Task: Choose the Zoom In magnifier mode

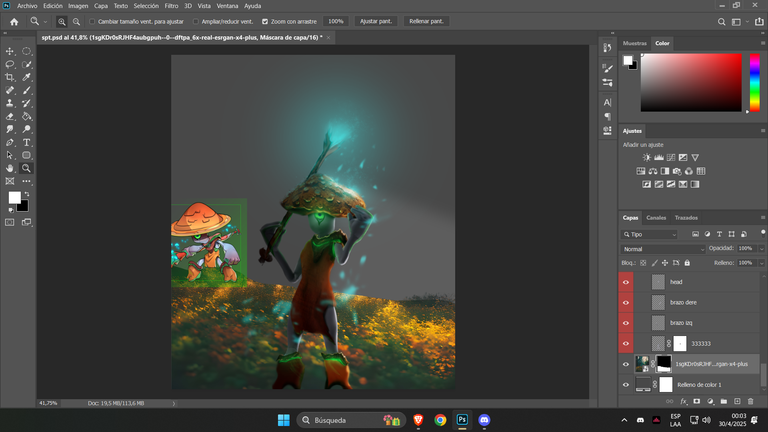Action: (62, 22)
